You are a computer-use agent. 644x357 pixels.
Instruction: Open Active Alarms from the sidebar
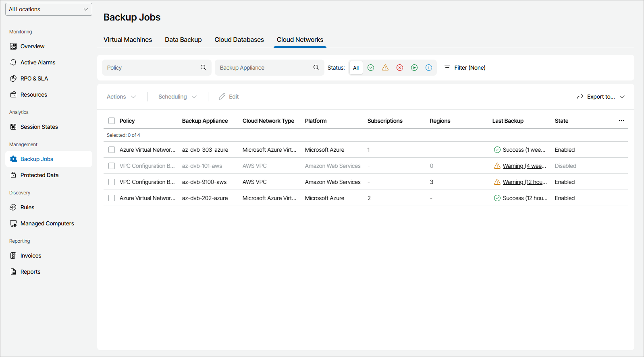(38, 62)
